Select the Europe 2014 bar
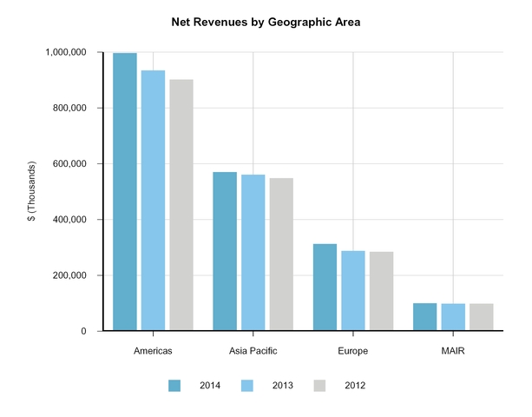 pos(325,288)
